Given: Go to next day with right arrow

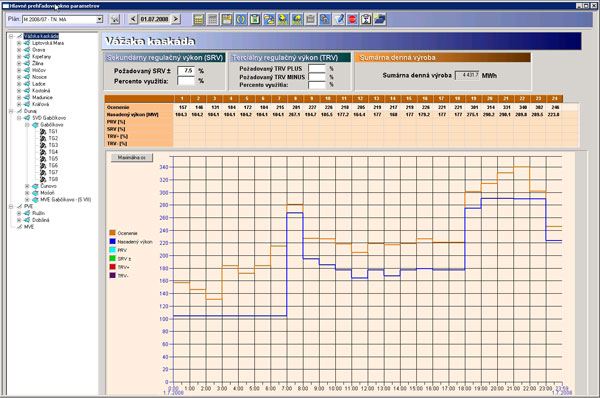Looking at the screenshot, I should click(x=176, y=19).
